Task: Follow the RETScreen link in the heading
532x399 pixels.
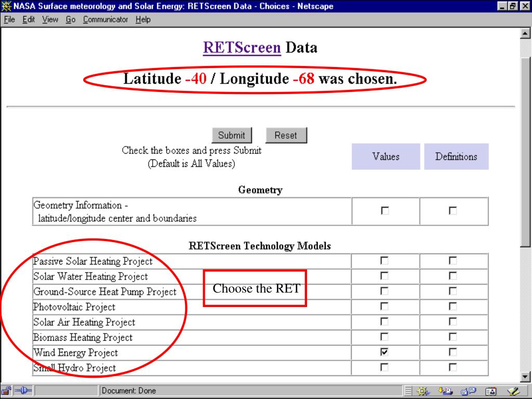Action: pos(242,47)
